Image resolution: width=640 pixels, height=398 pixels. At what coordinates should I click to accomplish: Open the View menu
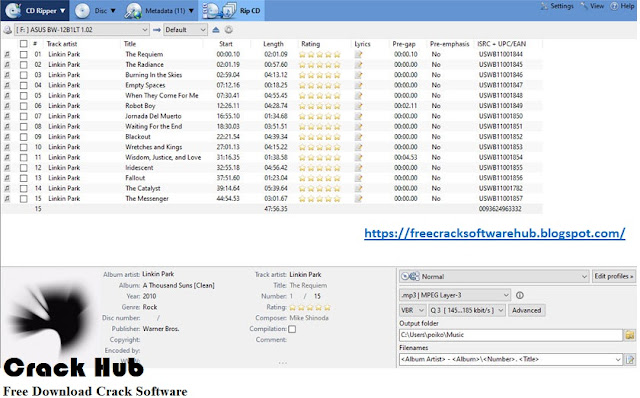[592, 6]
